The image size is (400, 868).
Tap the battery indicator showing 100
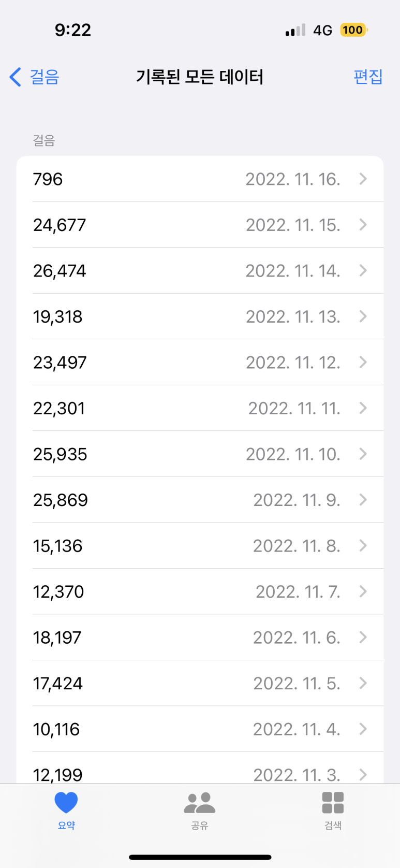[353, 30]
